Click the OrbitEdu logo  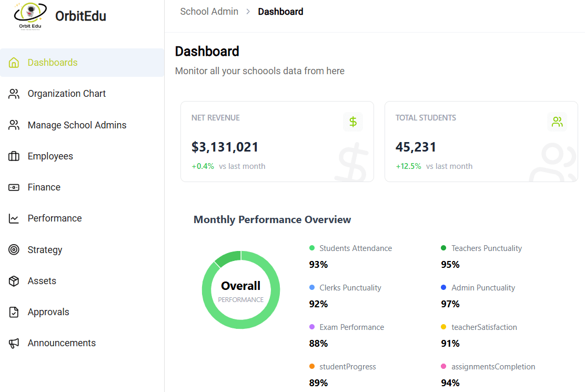pos(58,16)
